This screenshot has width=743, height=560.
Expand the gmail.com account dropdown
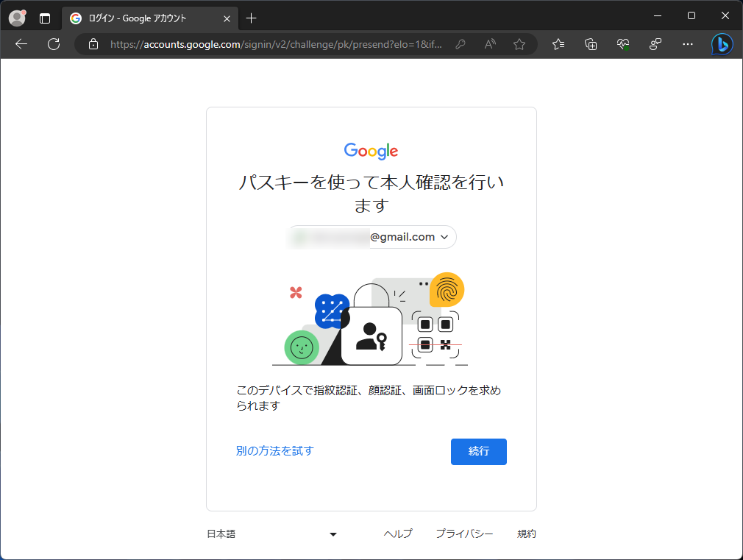[x=444, y=237]
